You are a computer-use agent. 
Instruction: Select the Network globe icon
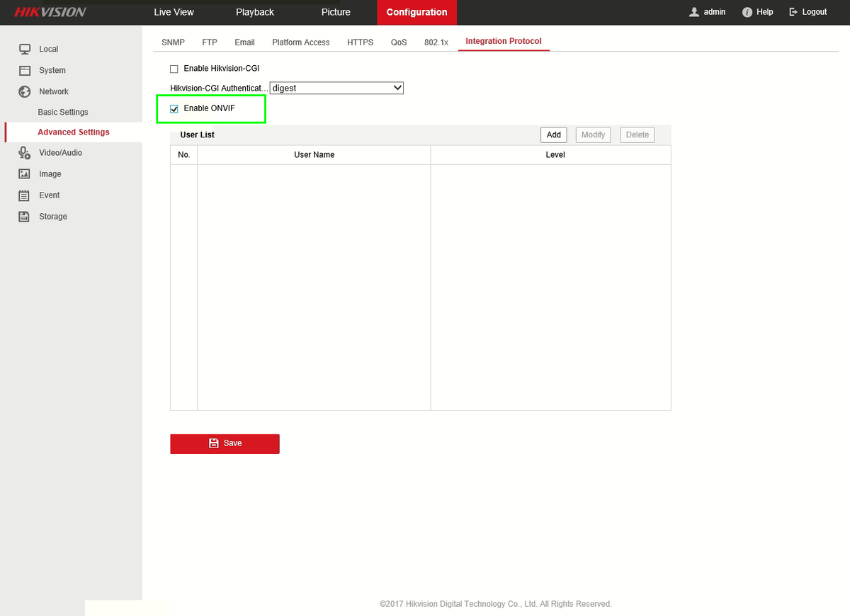pyautogui.click(x=23, y=91)
